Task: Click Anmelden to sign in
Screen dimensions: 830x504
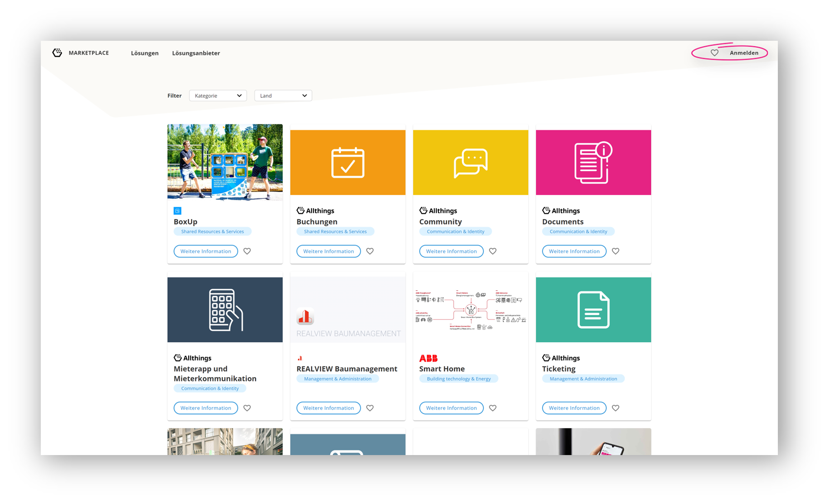Action: coord(744,53)
